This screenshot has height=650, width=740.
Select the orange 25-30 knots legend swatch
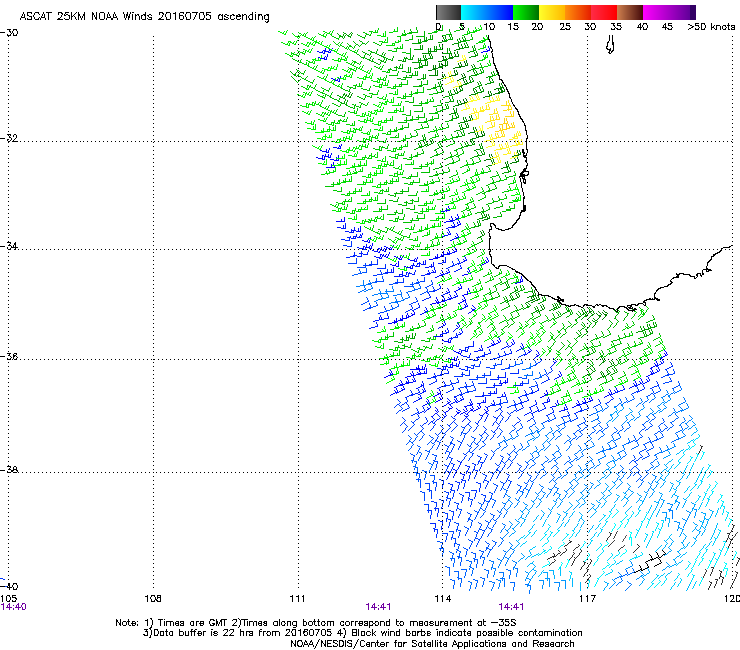point(578,12)
